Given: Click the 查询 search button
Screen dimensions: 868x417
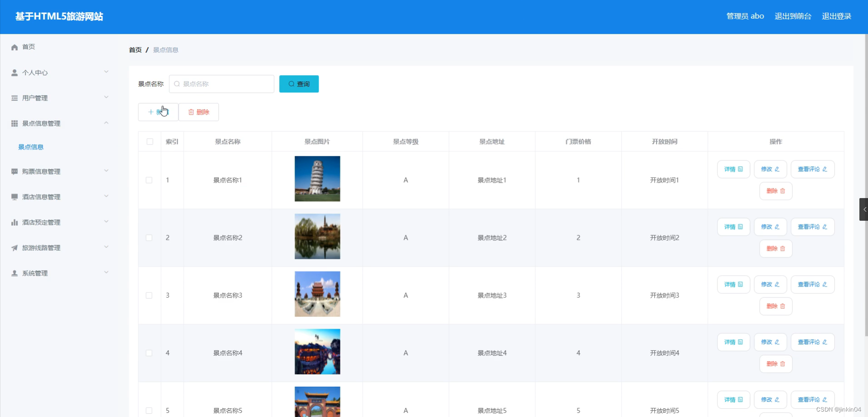Looking at the screenshot, I should (x=299, y=84).
